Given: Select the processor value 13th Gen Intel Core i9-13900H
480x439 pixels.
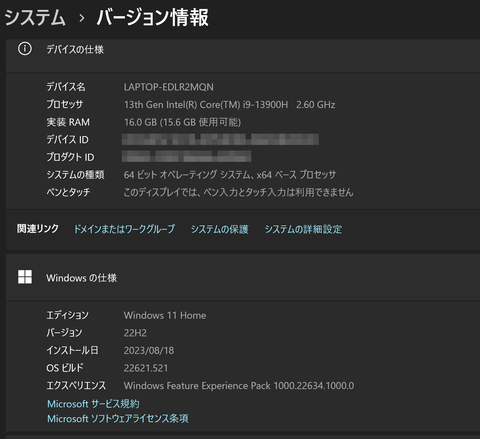Looking at the screenshot, I should coord(229,105).
